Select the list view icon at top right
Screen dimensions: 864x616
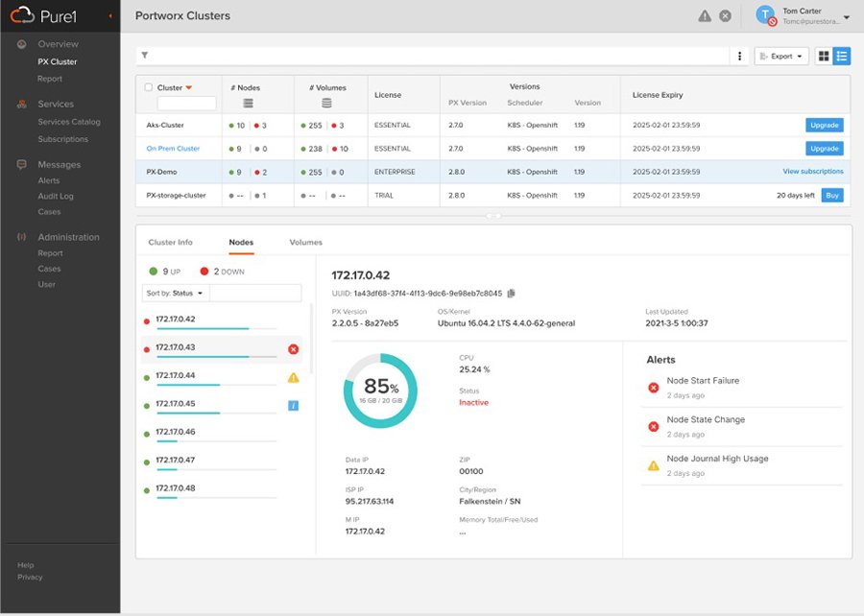click(843, 56)
